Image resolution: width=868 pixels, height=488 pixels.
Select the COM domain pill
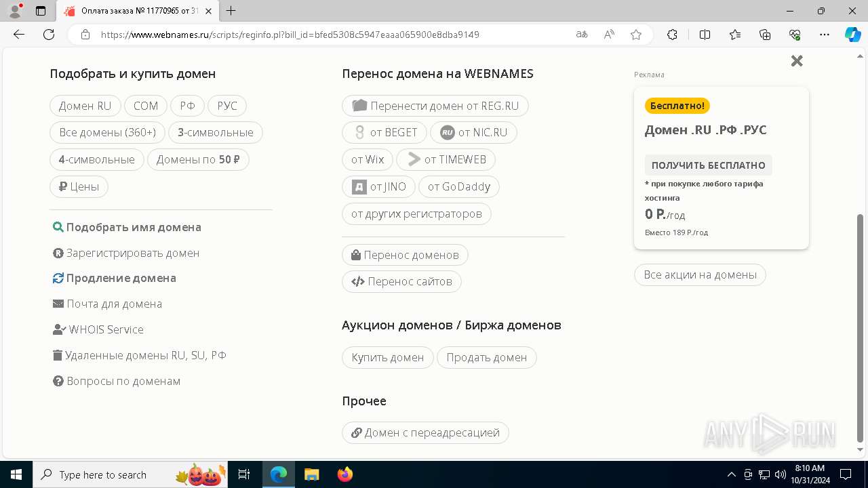[146, 106]
